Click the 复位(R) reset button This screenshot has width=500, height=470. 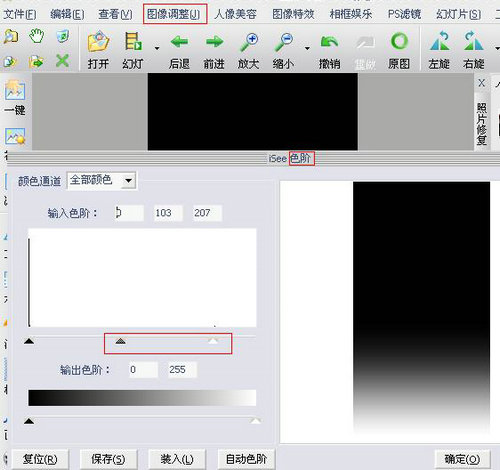(40, 459)
